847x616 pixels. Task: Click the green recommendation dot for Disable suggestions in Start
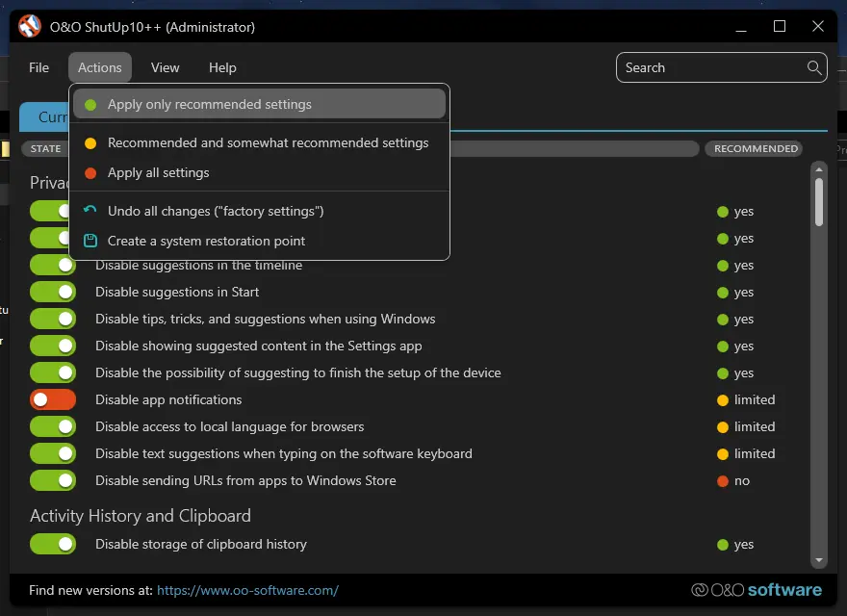pos(722,293)
